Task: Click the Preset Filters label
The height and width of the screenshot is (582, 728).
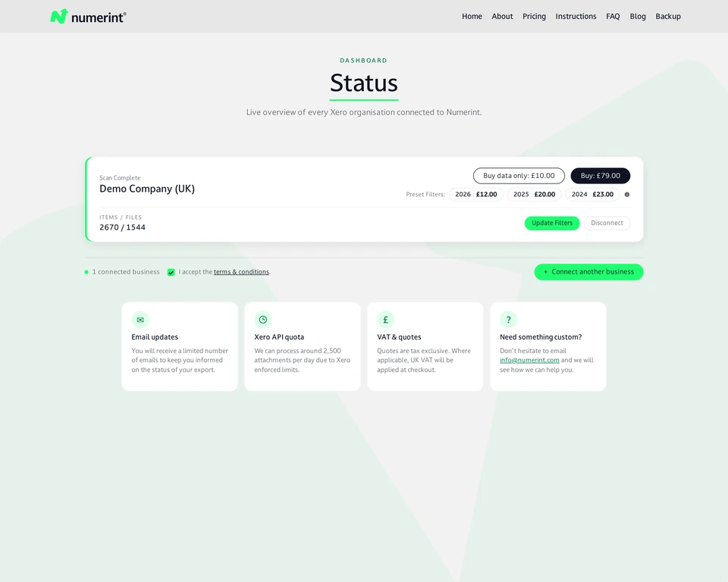Action: (425, 195)
